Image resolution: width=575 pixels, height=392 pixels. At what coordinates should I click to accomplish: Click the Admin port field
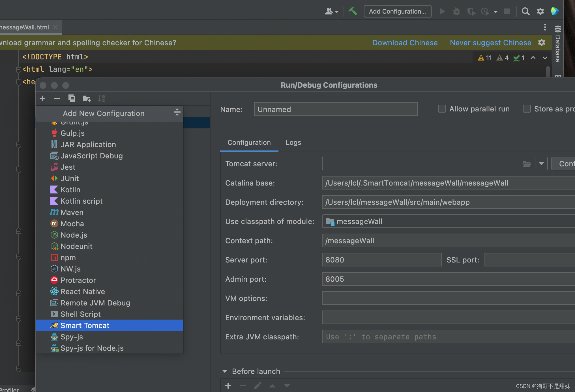pyautogui.click(x=449, y=279)
